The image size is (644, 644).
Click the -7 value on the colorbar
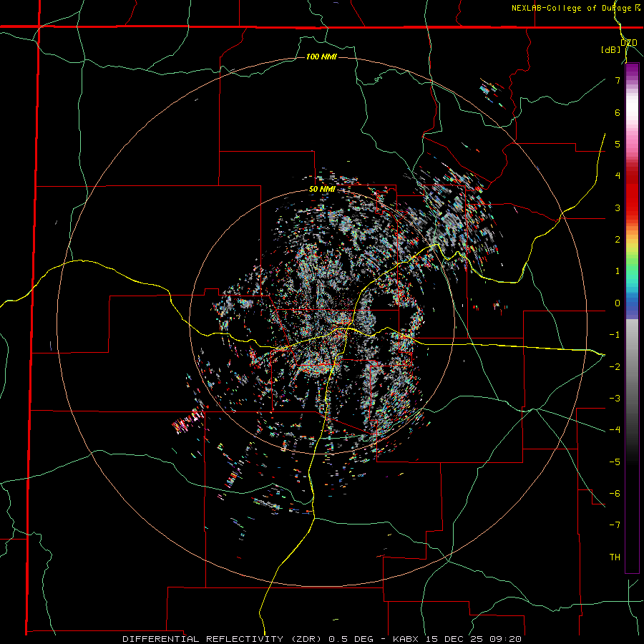[x=615, y=525]
